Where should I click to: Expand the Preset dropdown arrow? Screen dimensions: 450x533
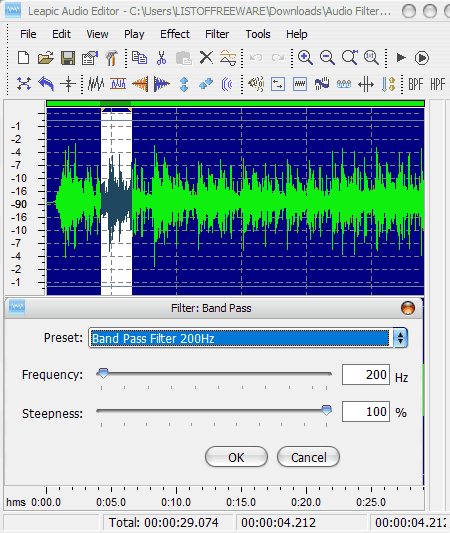[400, 338]
